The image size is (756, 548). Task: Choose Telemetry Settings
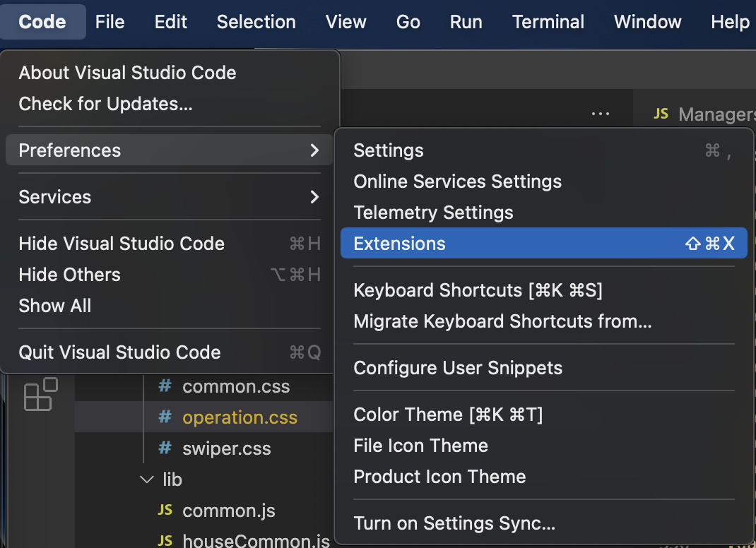(432, 212)
